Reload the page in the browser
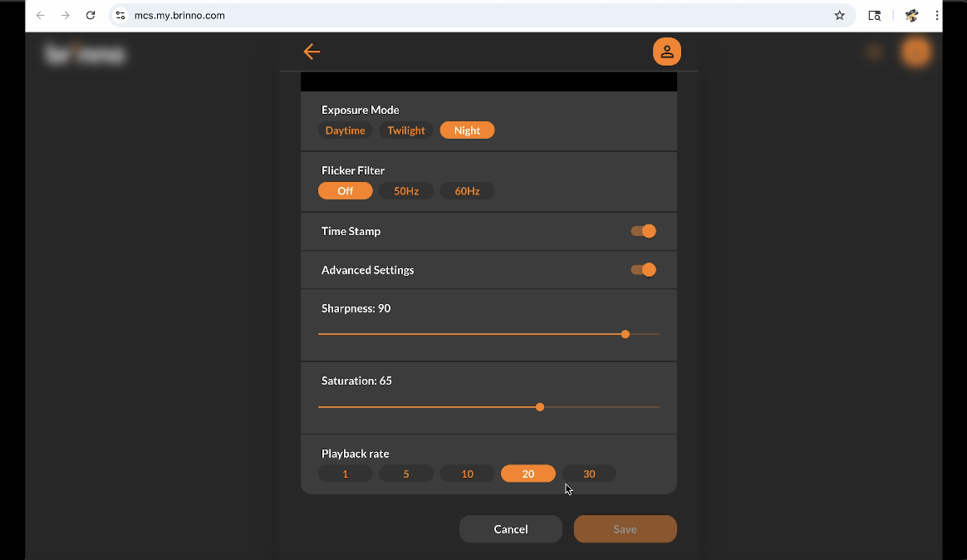 91,15
